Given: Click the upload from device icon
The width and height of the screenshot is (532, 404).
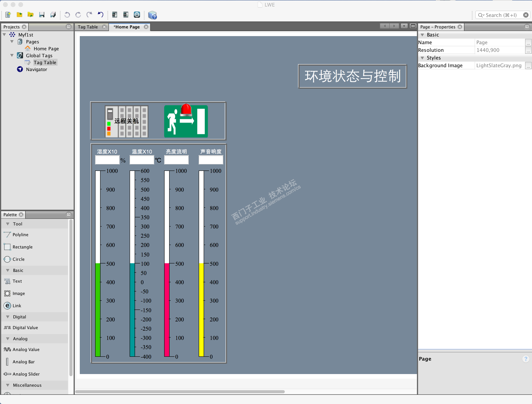Looking at the screenshot, I should [126, 15].
